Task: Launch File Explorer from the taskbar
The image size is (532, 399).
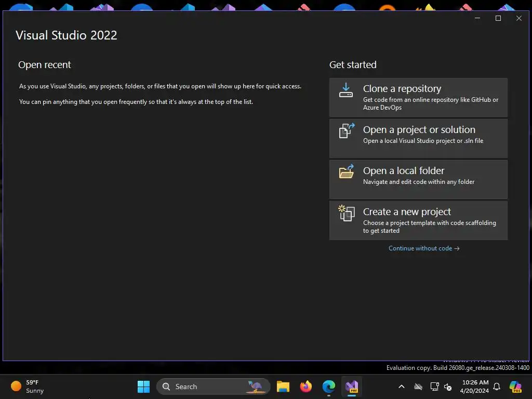Action: pos(283,387)
